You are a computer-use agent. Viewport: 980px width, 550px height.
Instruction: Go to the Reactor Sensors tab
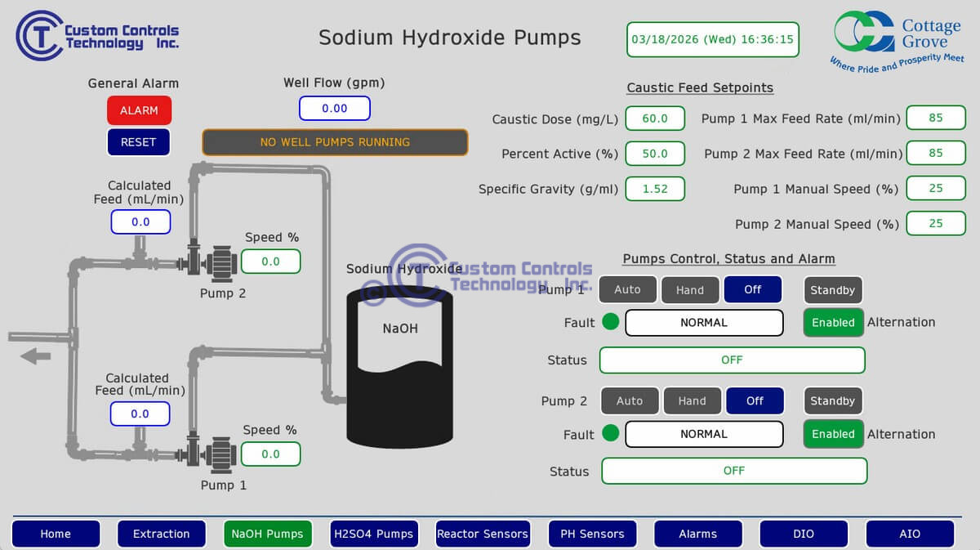tap(483, 534)
